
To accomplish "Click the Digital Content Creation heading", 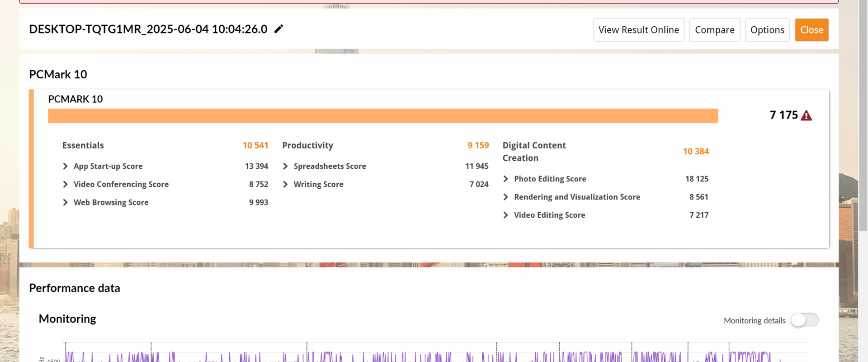I will pos(534,152).
